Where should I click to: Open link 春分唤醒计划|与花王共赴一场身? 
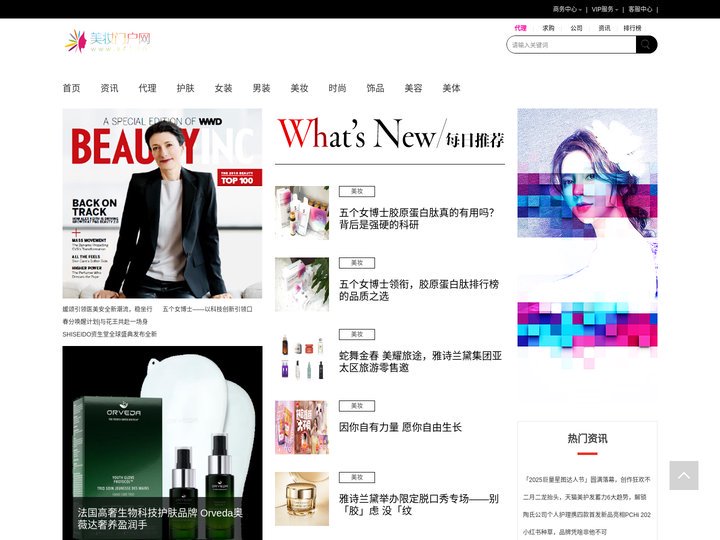[x=105, y=322]
